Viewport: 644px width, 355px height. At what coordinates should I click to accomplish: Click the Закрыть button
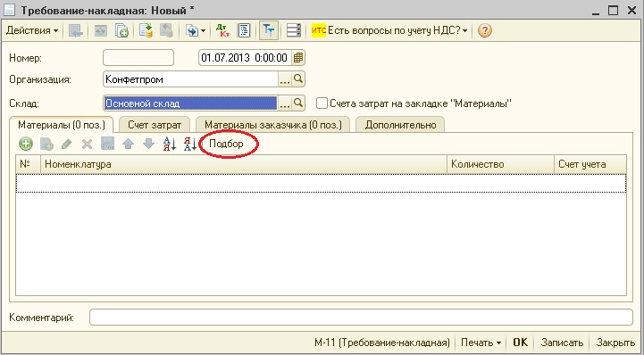click(615, 343)
